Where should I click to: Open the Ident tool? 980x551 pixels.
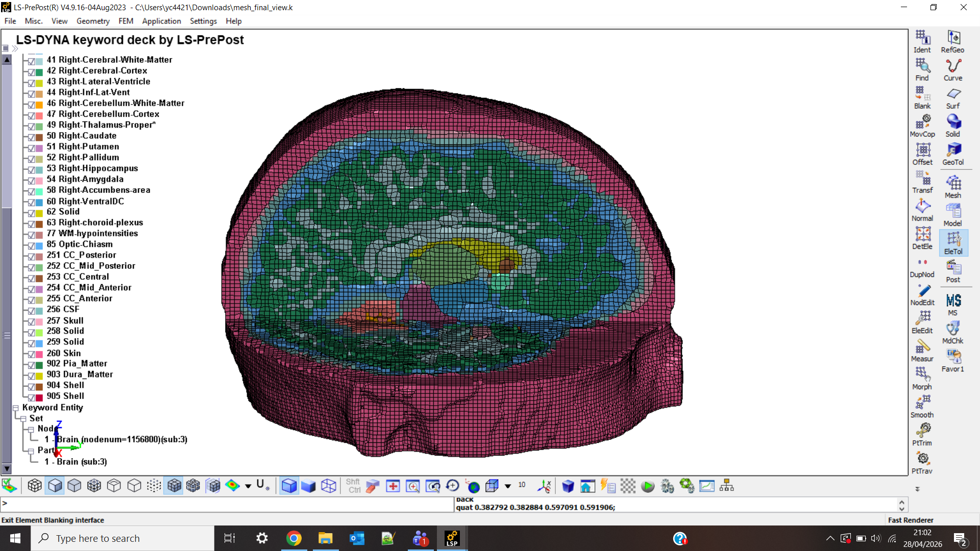point(922,41)
